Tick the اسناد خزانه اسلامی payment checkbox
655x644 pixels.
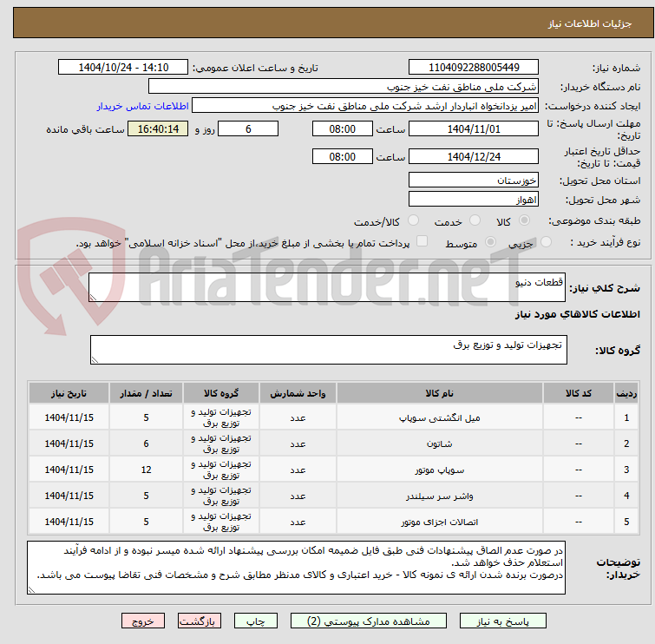(x=422, y=241)
